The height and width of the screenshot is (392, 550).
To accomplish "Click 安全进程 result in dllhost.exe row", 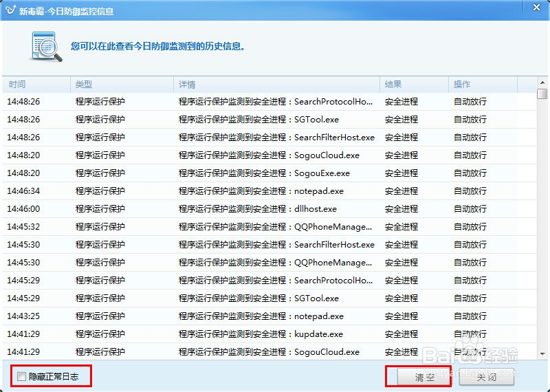I will (401, 209).
